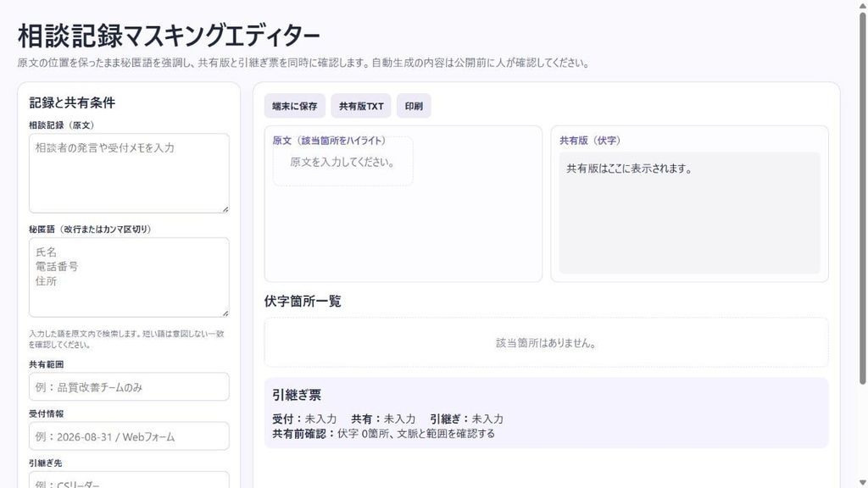This screenshot has height=488, width=868.
Task: Click the 印刷 print button
Action: 414,106
